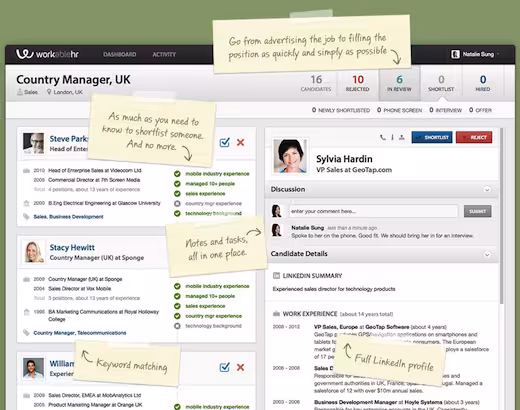Screen dimensions: 520x410
Task: Click the info icon above Sylvia Hardin
Action: point(392,137)
